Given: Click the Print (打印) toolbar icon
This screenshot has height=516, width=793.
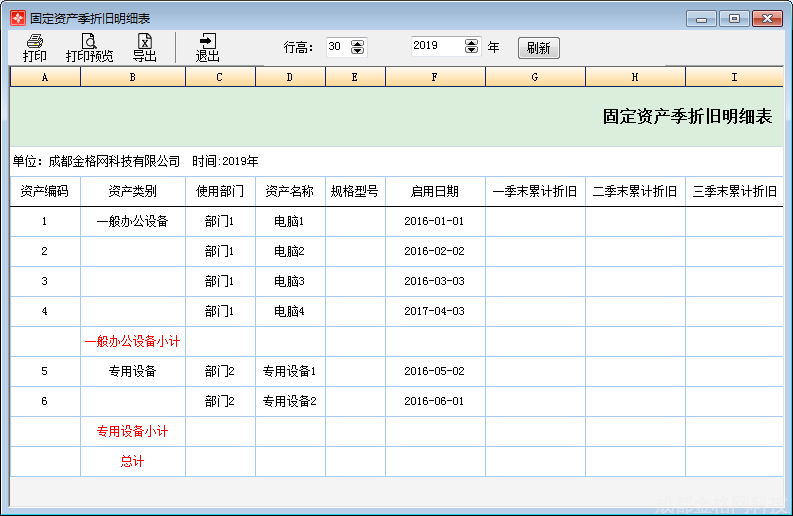Looking at the screenshot, I should pos(35,47).
